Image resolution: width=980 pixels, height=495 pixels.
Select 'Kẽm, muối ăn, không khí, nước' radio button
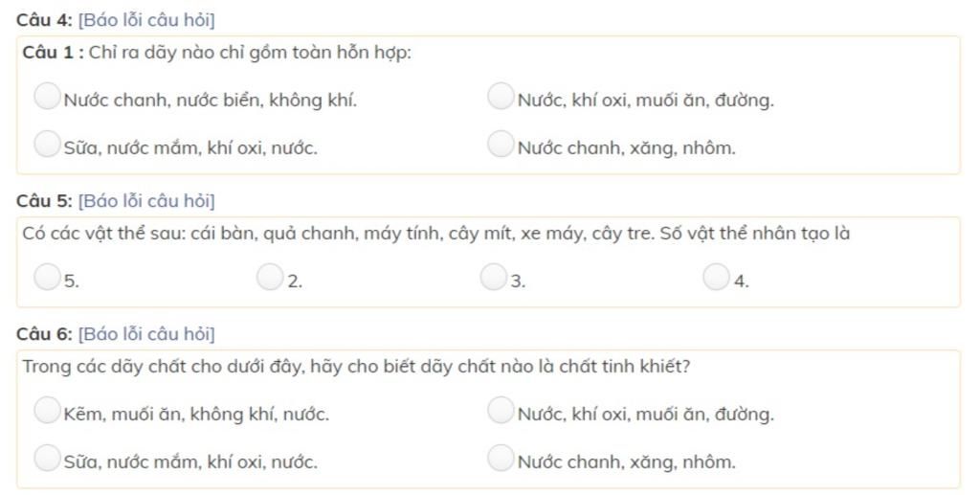tap(47, 411)
